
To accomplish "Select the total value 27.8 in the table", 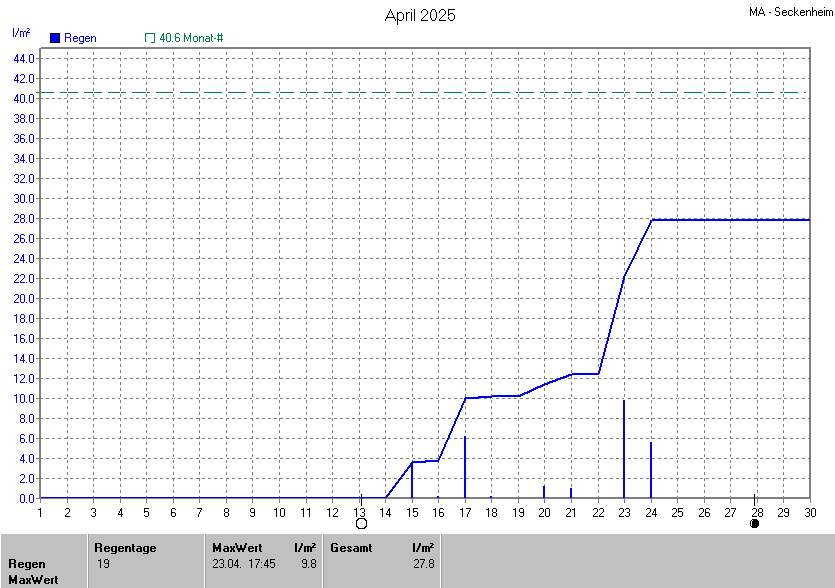I will 423,564.
